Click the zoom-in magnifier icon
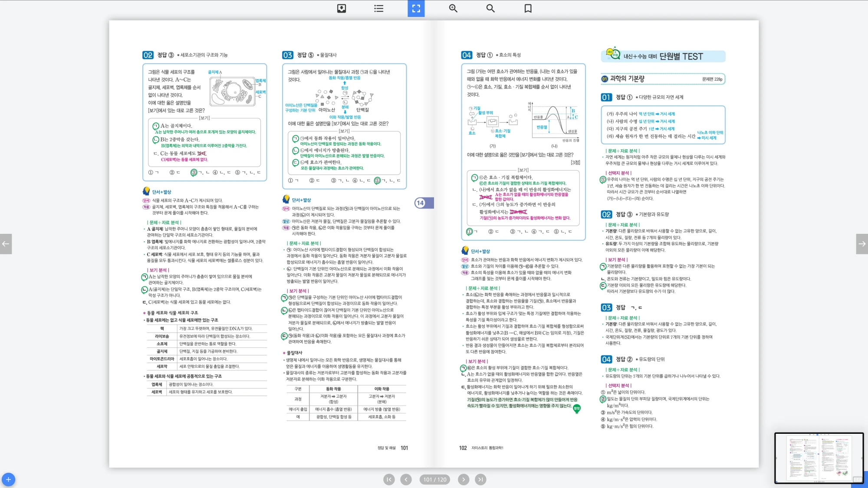Screen dimensions: 868x488 (x=453, y=8)
